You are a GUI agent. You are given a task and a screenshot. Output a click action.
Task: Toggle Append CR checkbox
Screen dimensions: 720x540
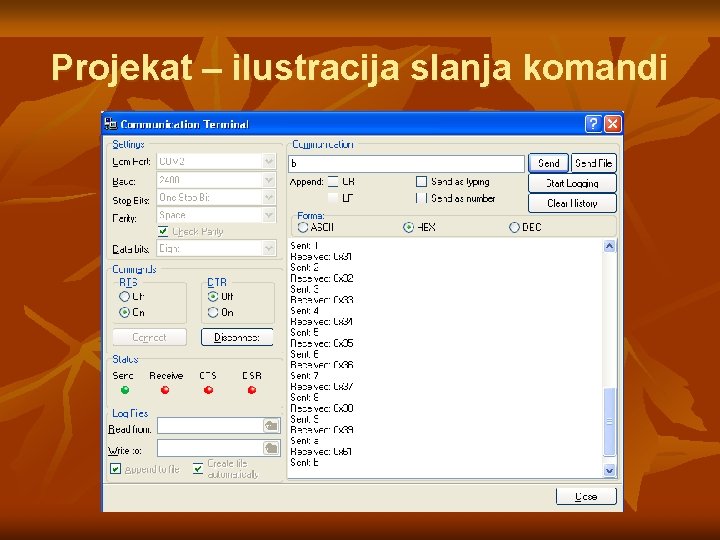pyautogui.click(x=333, y=182)
